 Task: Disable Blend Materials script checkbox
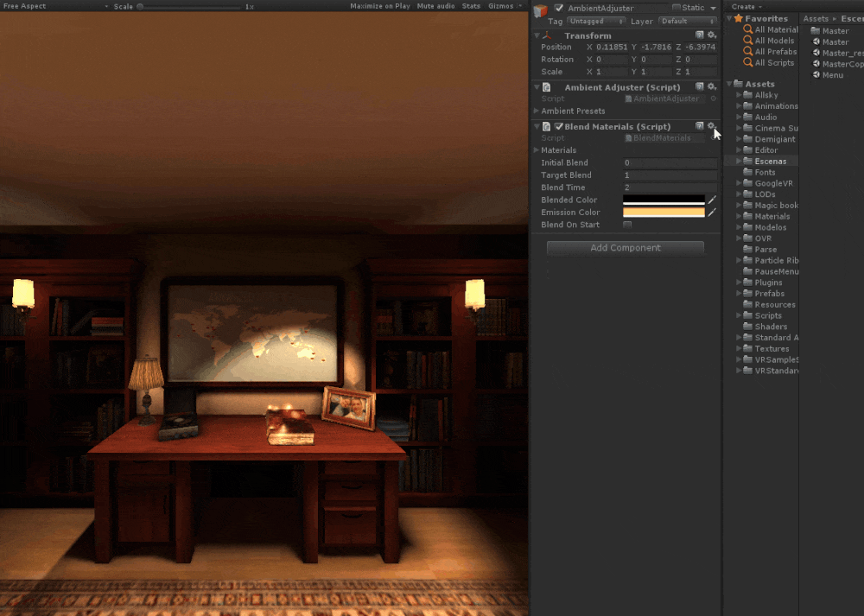click(559, 126)
